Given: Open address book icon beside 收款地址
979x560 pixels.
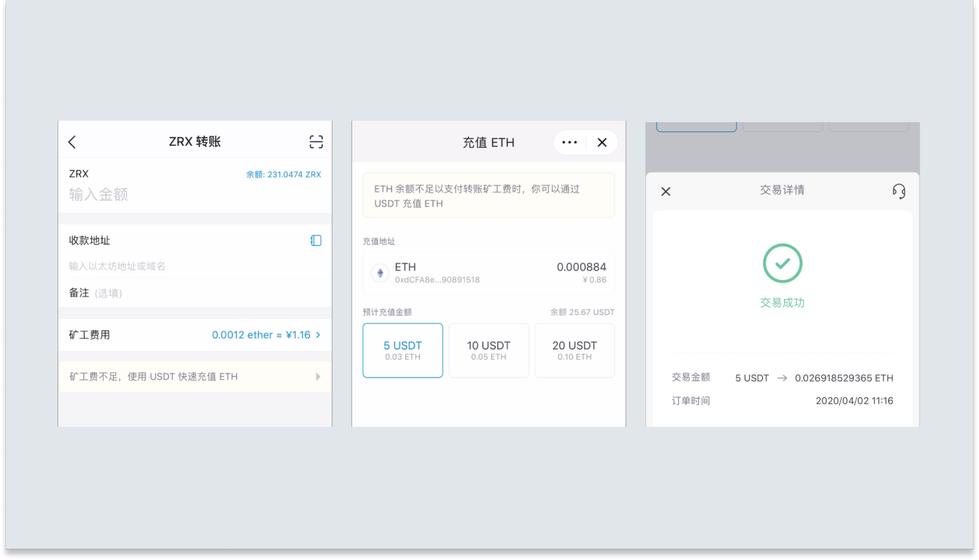Looking at the screenshot, I should tap(316, 240).
